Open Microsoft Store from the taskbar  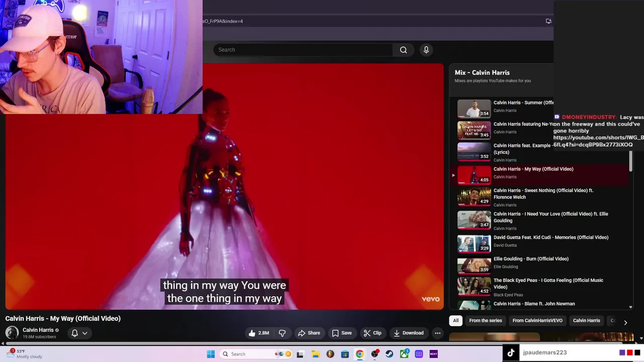coord(345,354)
